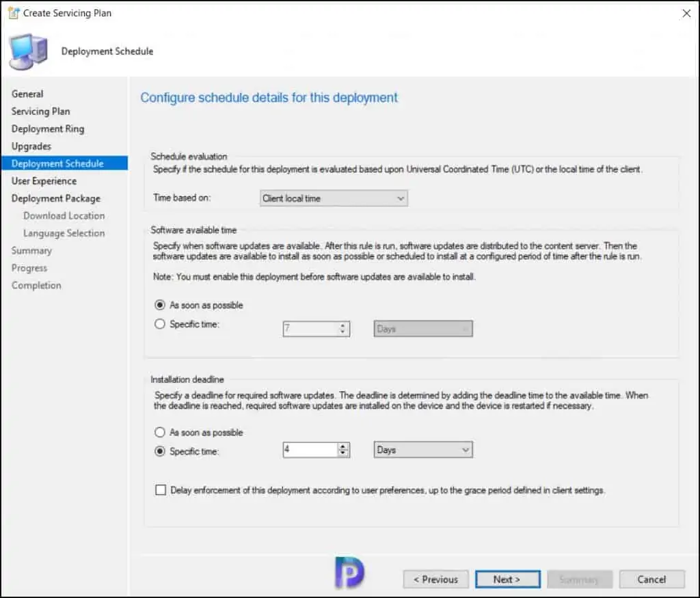The image size is (700, 598).
Task: Click the 'Time based on:' label
Action: click(x=182, y=198)
